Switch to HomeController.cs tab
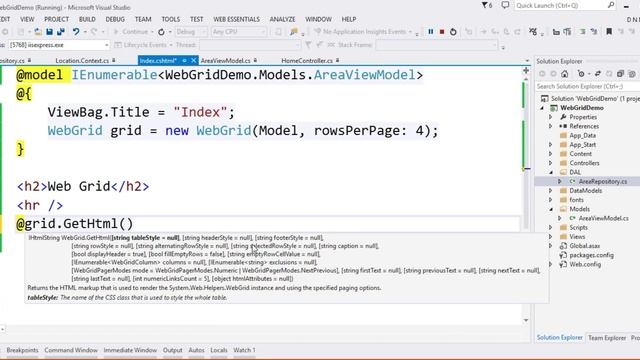This screenshot has width=640, height=360. click(x=307, y=60)
